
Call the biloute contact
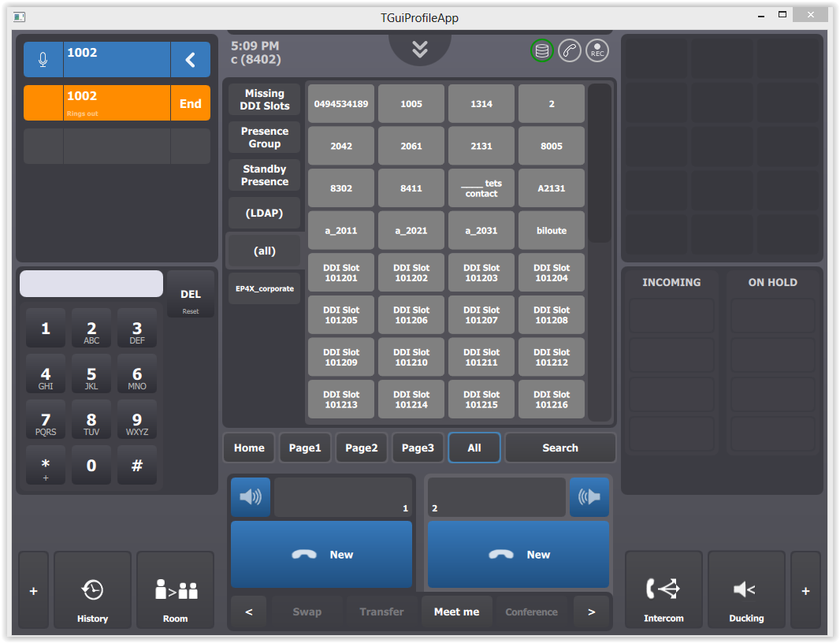552,231
